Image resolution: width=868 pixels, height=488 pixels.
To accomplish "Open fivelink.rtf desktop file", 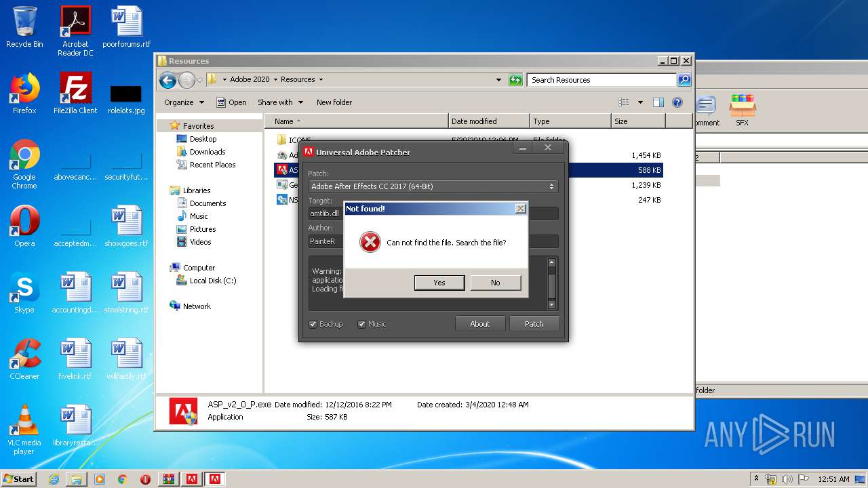I will coord(75,359).
